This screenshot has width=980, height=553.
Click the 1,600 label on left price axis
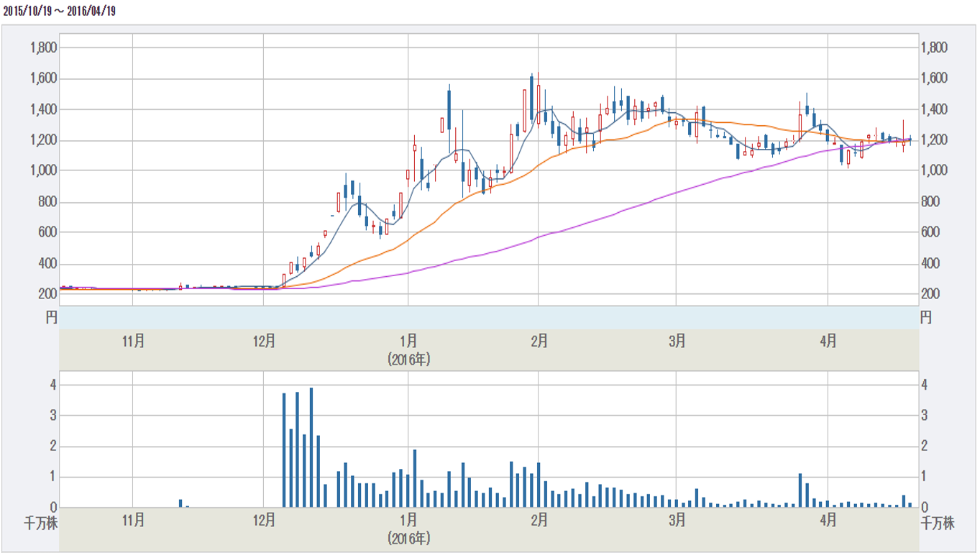point(43,78)
